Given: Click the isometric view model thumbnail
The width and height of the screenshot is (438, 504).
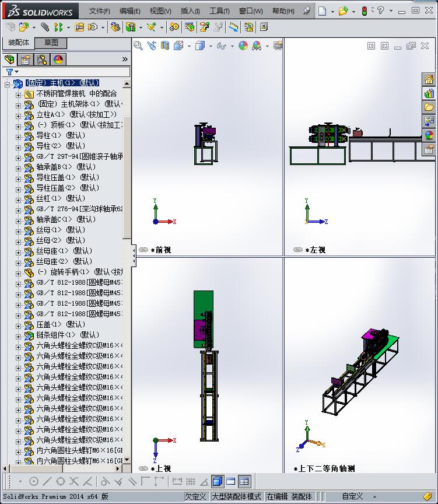Looking at the screenshot, I should pos(361,372).
